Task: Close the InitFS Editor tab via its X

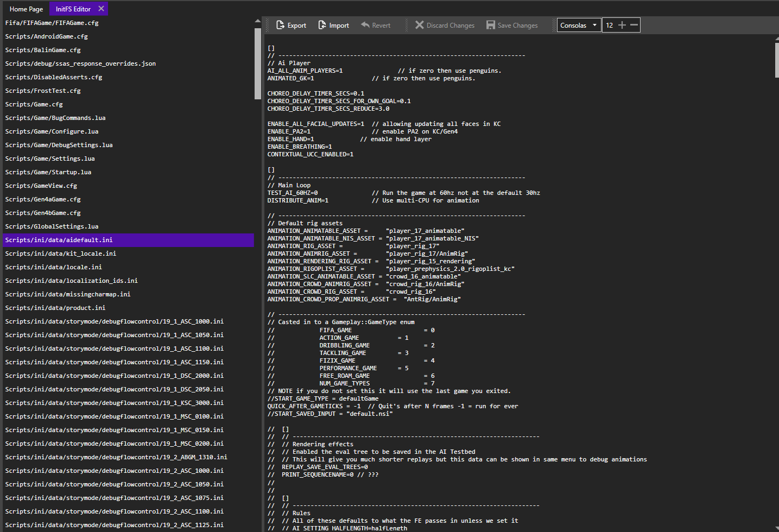Action: (x=101, y=9)
